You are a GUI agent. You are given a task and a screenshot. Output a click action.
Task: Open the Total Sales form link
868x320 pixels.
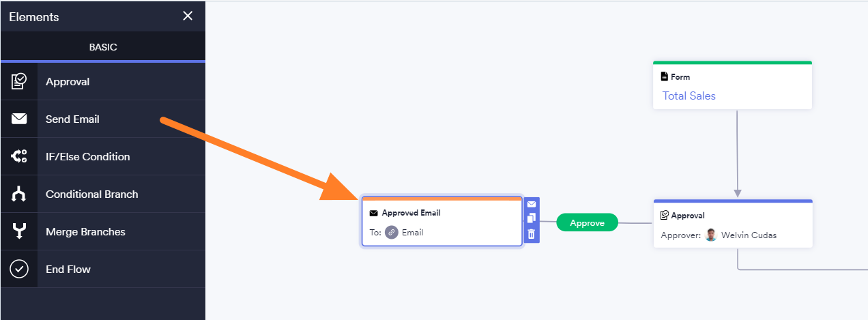pos(689,96)
